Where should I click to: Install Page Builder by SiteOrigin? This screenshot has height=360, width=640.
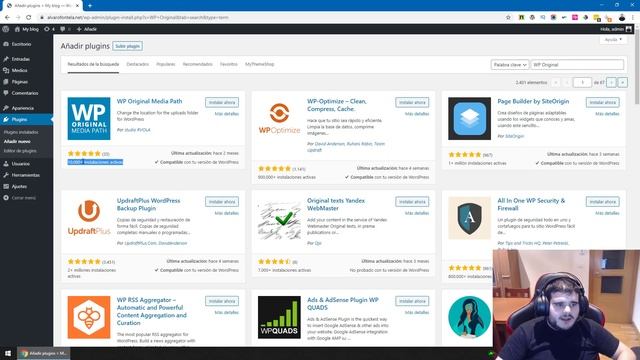coord(602,102)
